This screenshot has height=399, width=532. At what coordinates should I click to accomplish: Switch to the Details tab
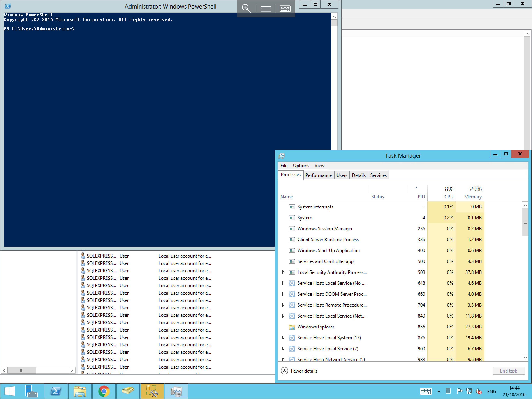point(359,175)
